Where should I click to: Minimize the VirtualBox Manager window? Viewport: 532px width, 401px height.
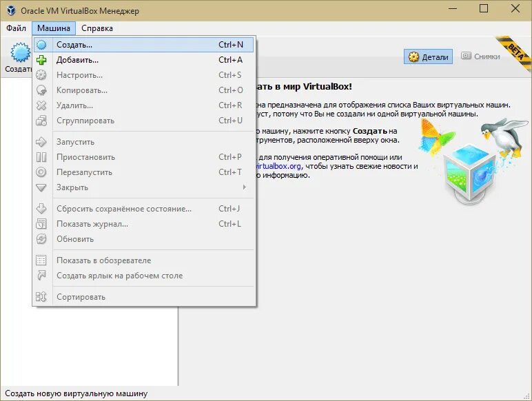pos(453,8)
